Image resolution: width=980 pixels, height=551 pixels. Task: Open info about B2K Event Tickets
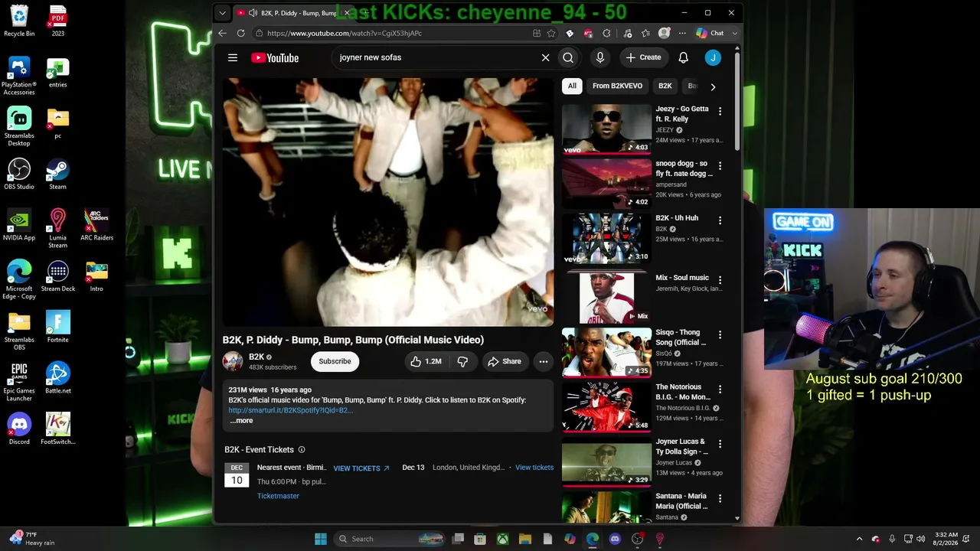click(x=302, y=450)
